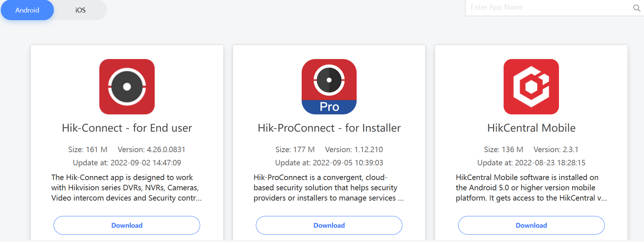Click the magnifying glass search icon

point(637,8)
